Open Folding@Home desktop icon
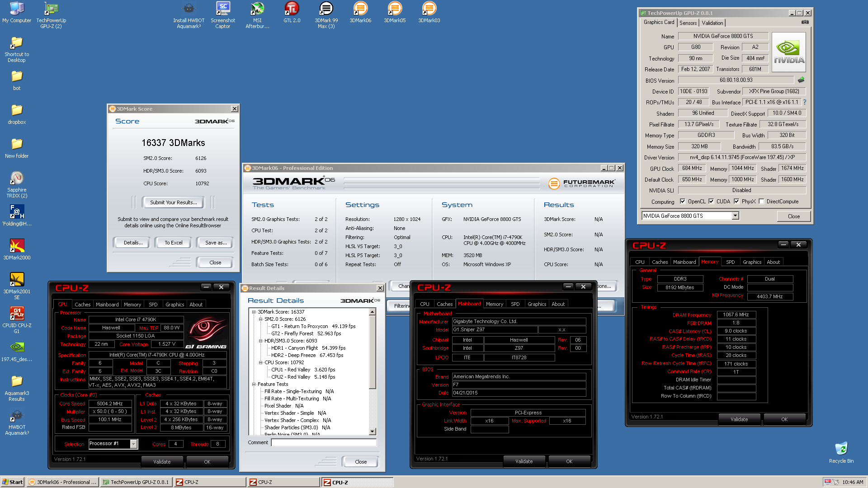Image resolution: width=868 pixels, height=488 pixels. (x=17, y=216)
